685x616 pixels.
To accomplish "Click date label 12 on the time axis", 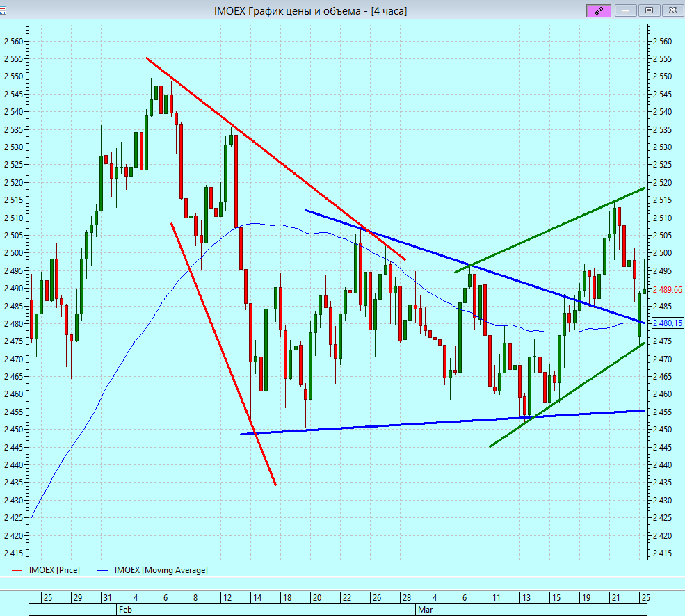I will click(x=227, y=598).
